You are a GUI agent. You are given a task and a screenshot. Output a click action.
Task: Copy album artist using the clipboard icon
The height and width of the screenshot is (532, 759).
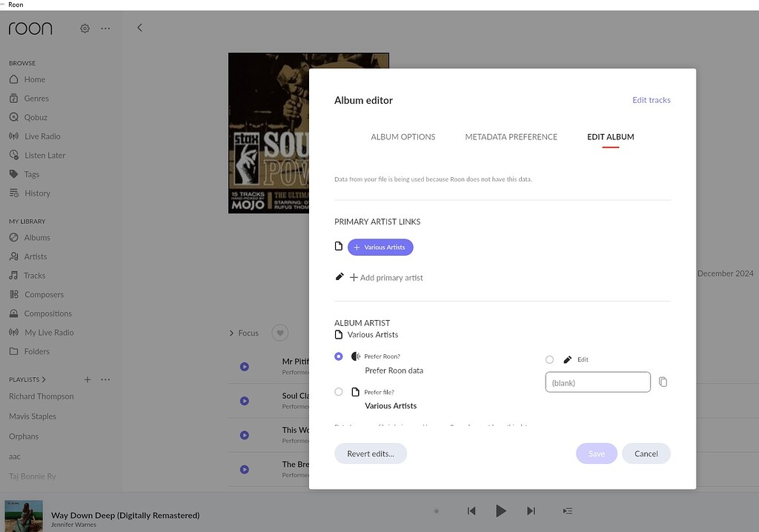tap(663, 382)
